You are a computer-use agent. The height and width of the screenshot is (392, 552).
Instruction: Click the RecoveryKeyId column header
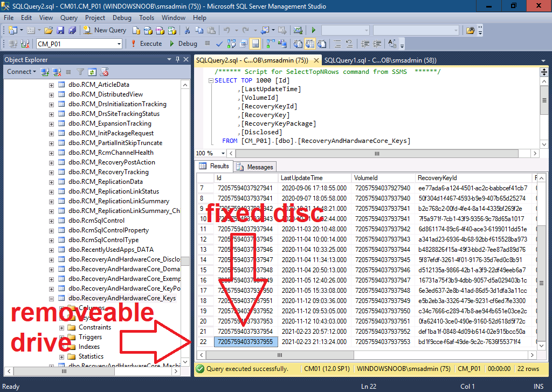pyautogui.click(x=474, y=178)
